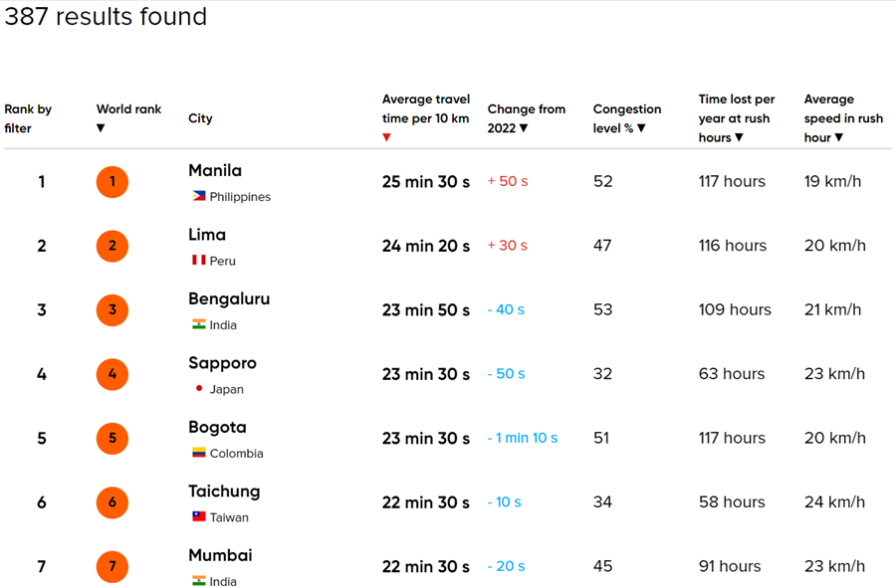Screen dimensions: 896x588
Task: Click the Peru flag under Lima
Action: point(196,261)
